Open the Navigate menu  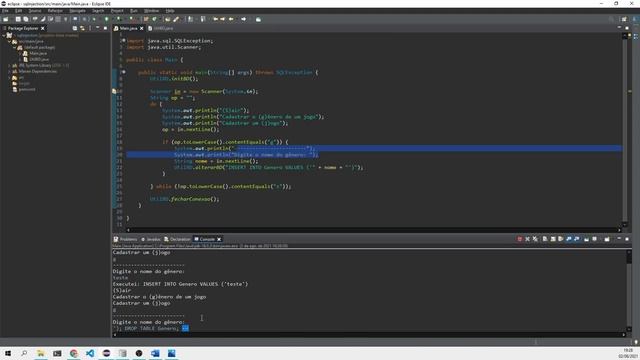click(x=78, y=11)
